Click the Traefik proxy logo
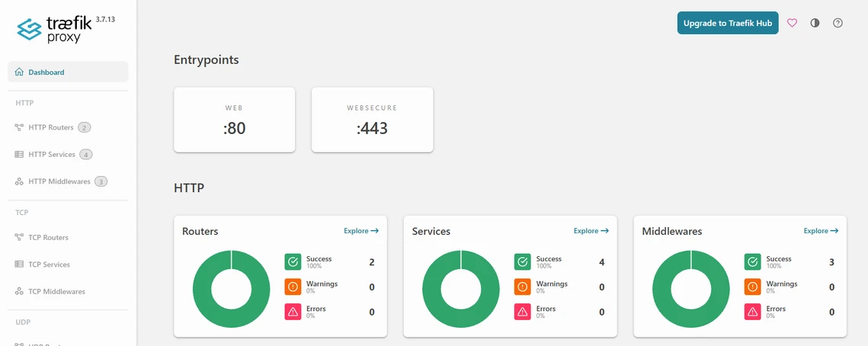The width and height of the screenshot is (868, 346). coord(54,30)
